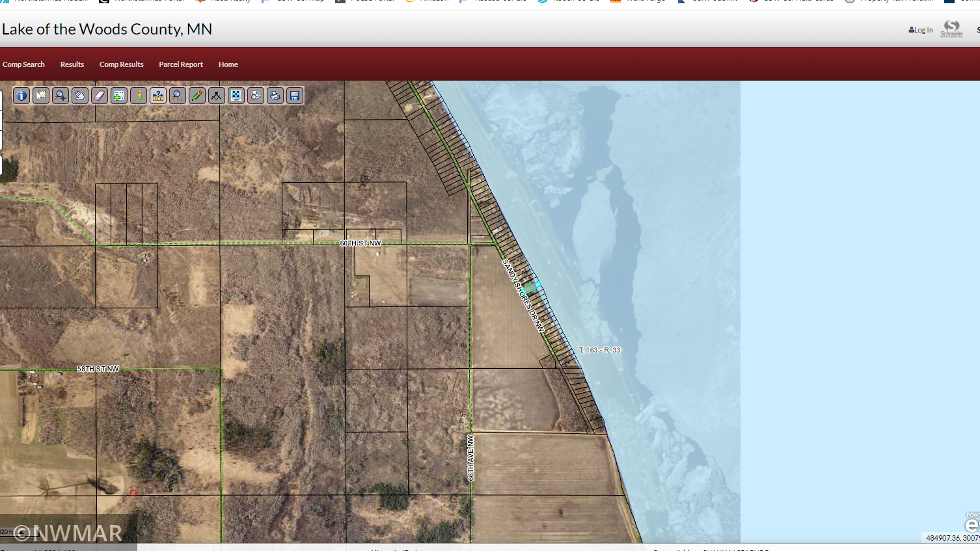Select the measure ruler tool
The image size is (980, 551).
(158, 96)
